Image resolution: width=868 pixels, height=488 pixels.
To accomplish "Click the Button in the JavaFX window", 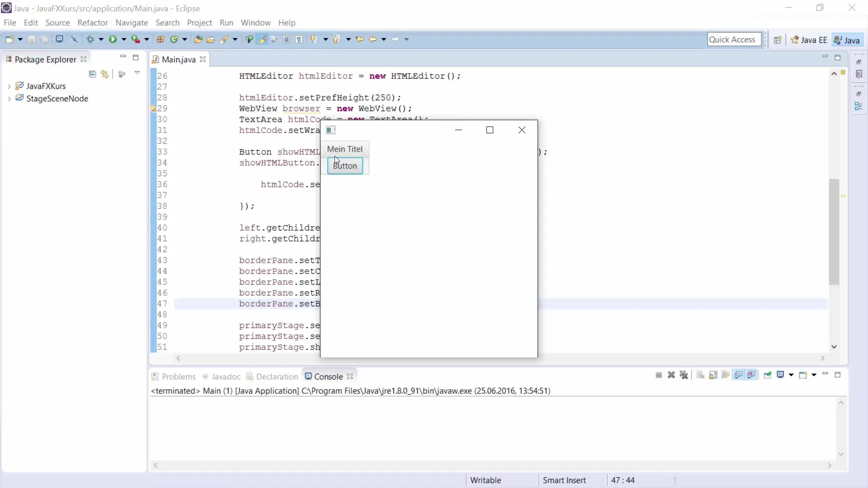I will click(345, 166).
